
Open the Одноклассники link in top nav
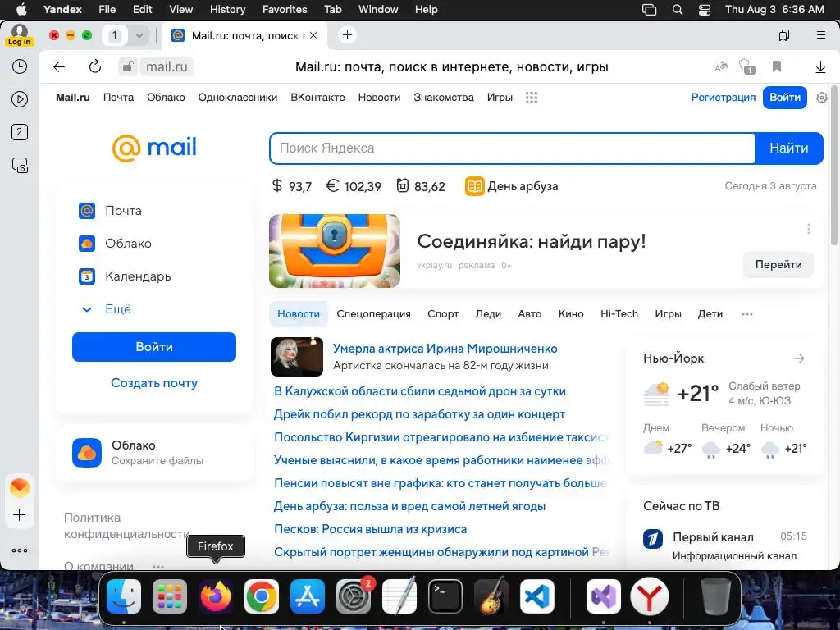pos(238,98)
